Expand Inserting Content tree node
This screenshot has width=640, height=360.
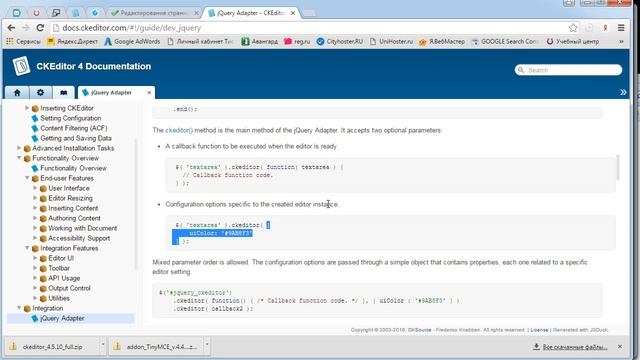pos(35,208)
